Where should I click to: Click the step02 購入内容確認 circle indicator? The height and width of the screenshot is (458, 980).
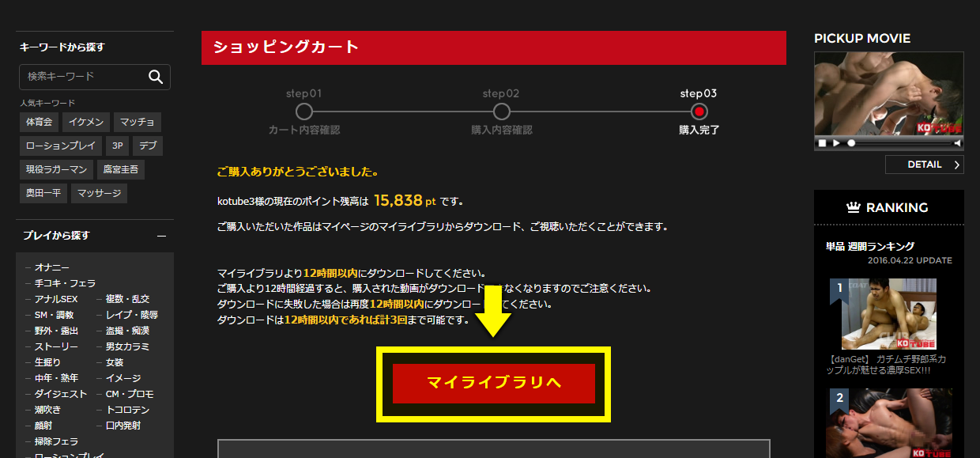[501, 112]
